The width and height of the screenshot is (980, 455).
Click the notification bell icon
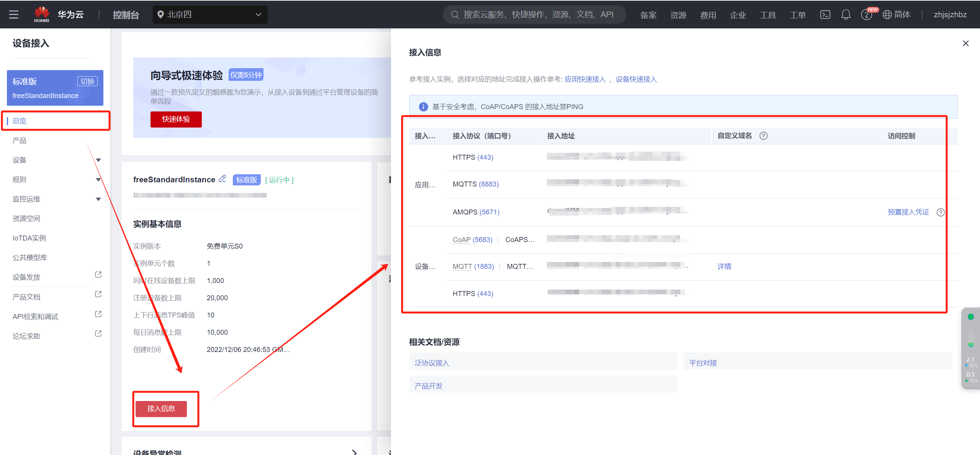click(846, 15)
